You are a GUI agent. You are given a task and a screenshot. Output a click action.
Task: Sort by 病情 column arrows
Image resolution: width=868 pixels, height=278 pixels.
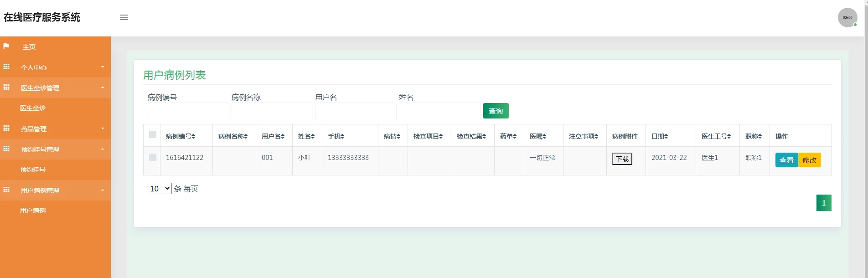[x=398, y=136]
